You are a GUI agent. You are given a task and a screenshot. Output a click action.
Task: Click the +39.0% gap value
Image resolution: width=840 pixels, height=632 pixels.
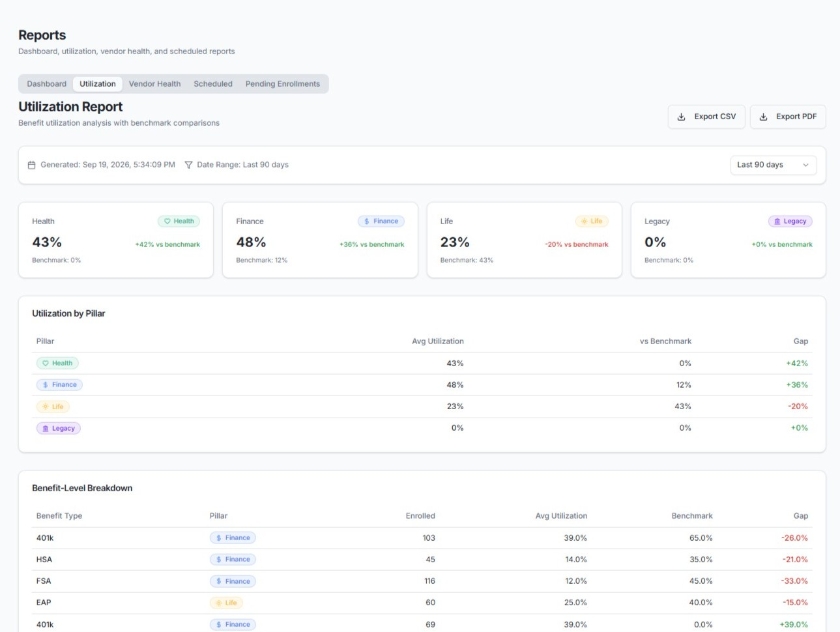coord(794,625)
